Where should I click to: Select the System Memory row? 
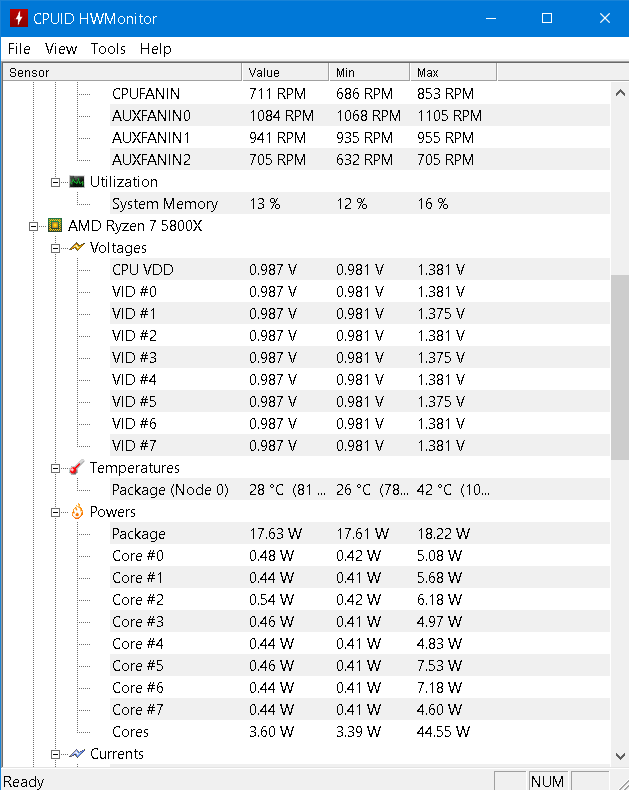(360, 204)
